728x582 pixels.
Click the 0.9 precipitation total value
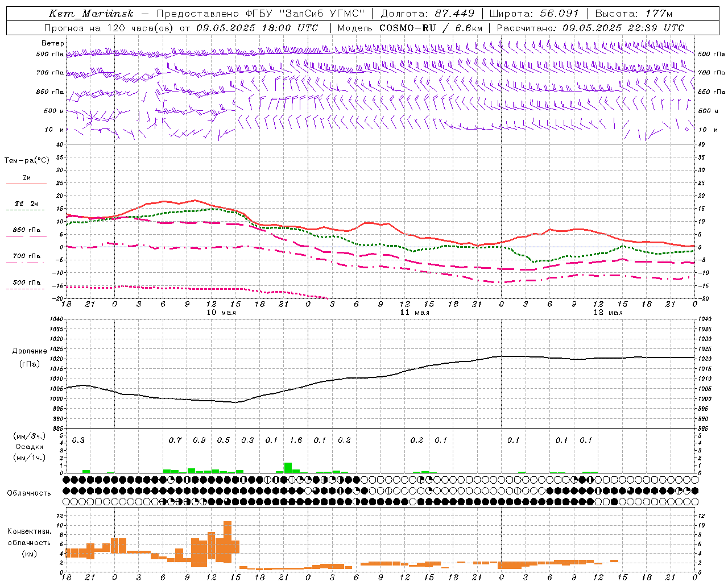click(199, 440)
